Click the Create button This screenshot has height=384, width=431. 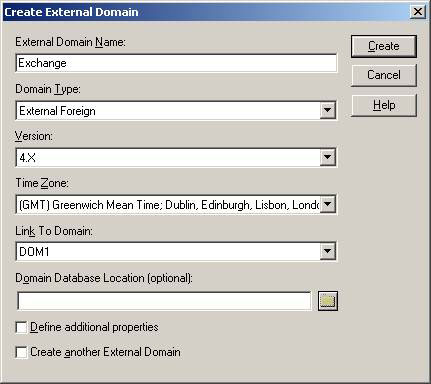coord(384,46)
